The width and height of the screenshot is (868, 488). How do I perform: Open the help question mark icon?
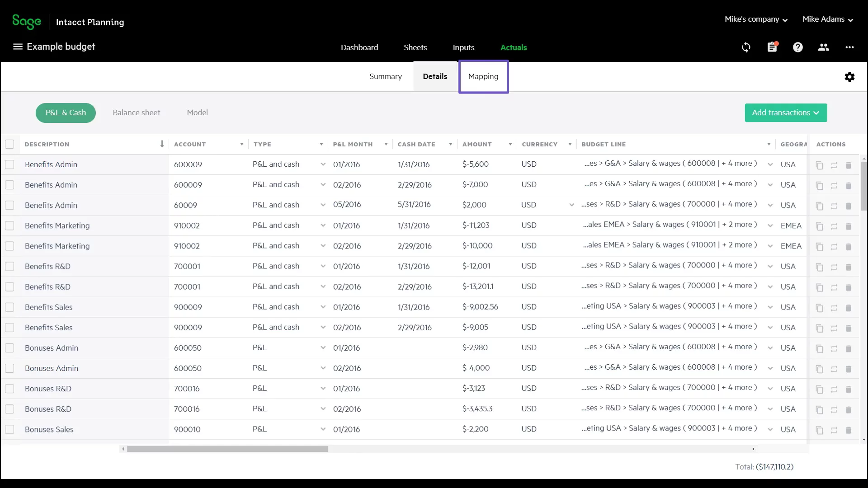click(798, 47)
